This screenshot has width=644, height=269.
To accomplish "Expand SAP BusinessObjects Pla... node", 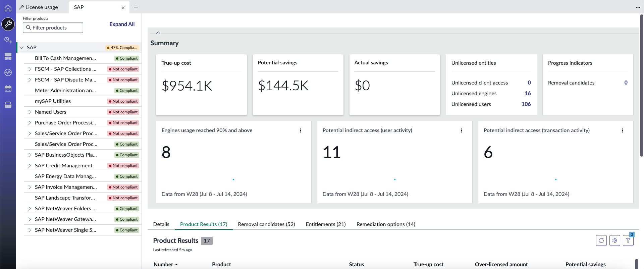I will (x=30, y=155).
